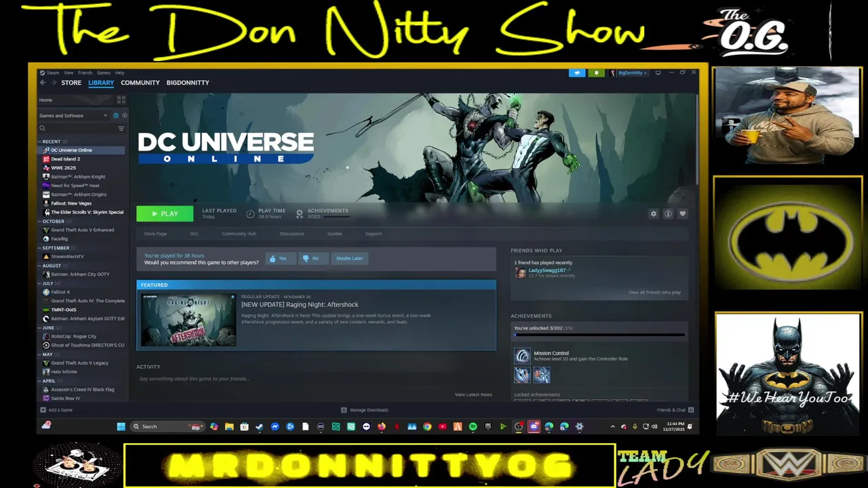Open the game's Community Hub link
Screen dimensions: 868x488
click(239, 234)
